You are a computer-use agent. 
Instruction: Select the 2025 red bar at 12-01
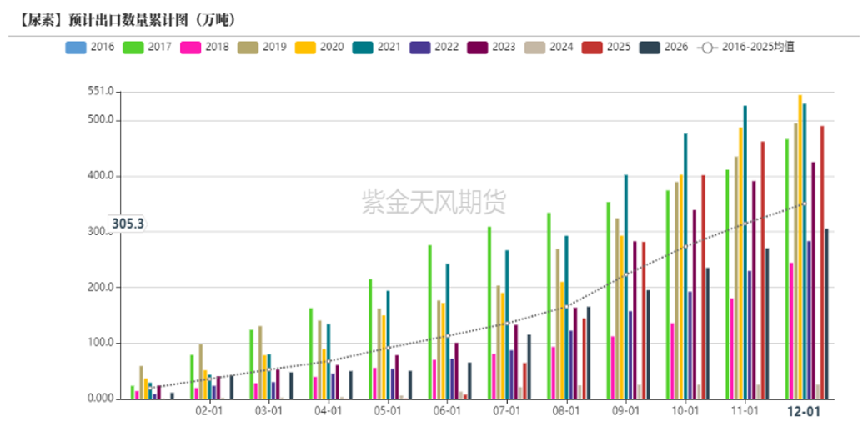coord(822,263)
